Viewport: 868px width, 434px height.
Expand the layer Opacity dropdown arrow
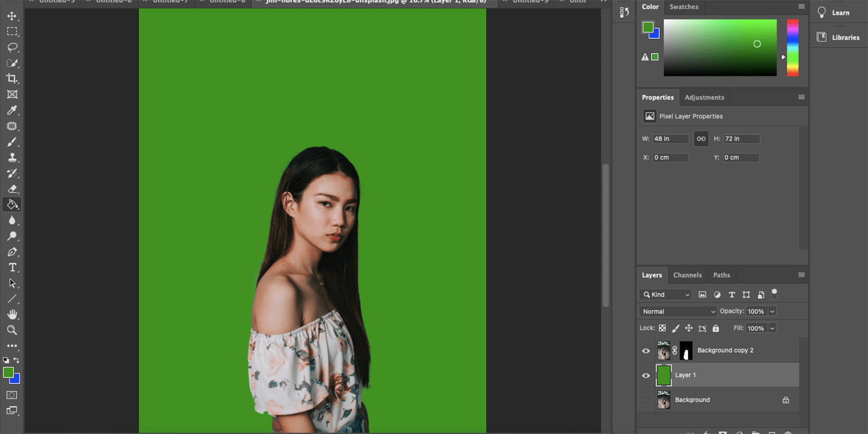coord(772,312)
